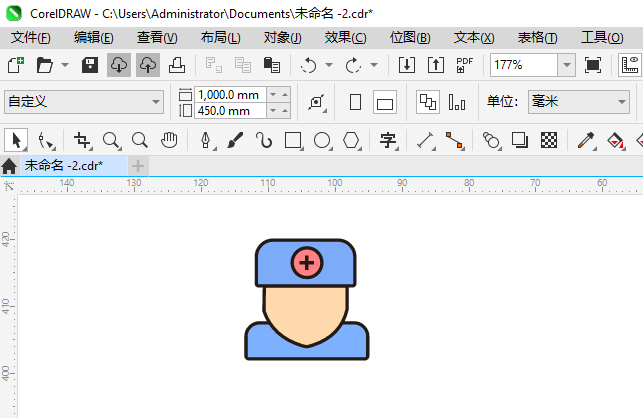Image resolution: width=643 pixels, height=418 pixels.
Task: Expand the open-file dropdown arrow
Action: point(65,65)
